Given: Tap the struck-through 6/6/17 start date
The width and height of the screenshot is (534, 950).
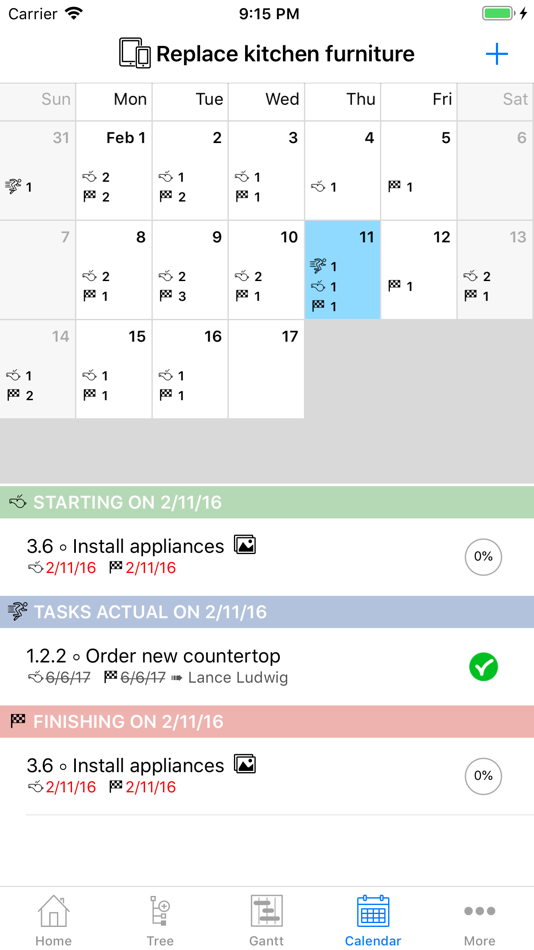Looking at the screenshot, I should [67, 677].
